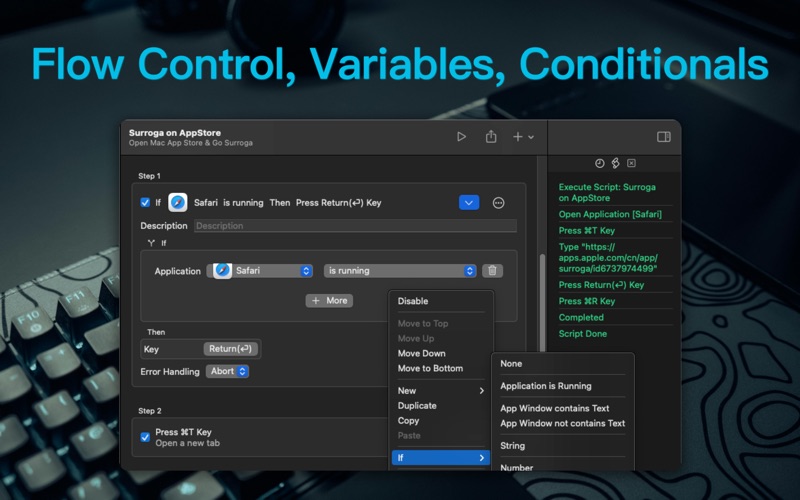
Task: Select the lightning script icon in log panel
Action: point(615,163)
